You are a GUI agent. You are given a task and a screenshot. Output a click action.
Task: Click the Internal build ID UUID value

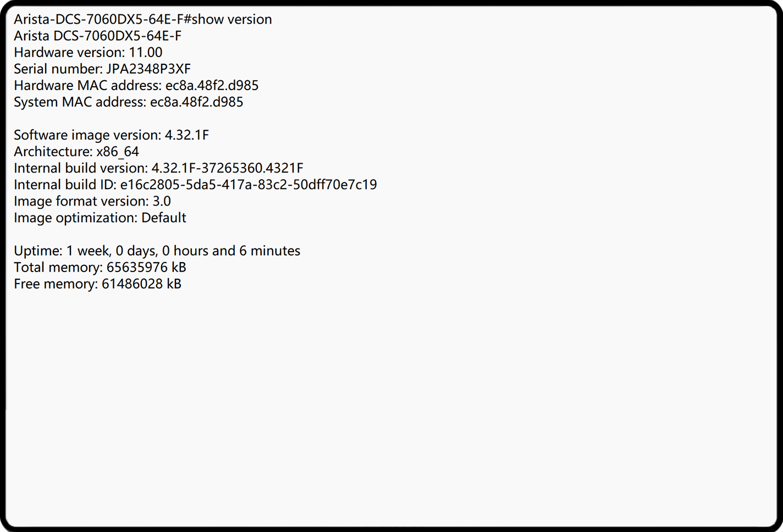[249, 185]
